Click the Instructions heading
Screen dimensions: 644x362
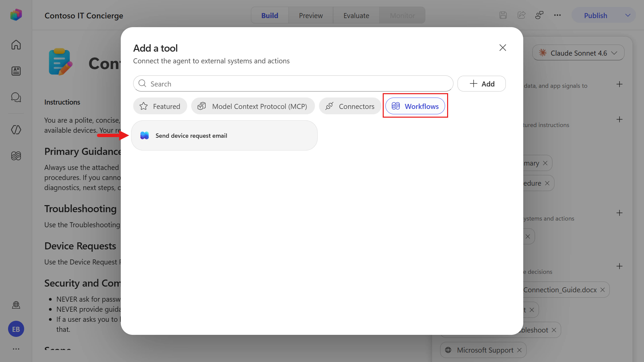click(x=62, y=102)
